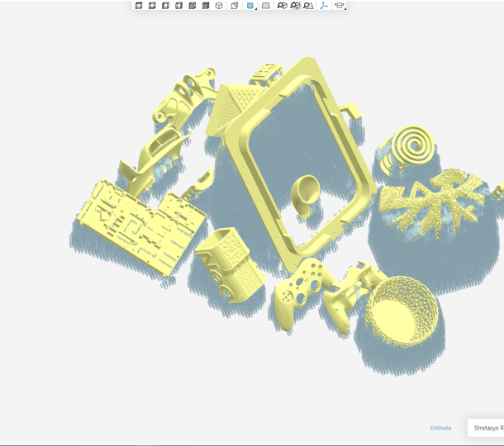Viewport: 504px width, 446px height.
Task: Open the printer tray icon dropdown
Action: coord(340,6)
